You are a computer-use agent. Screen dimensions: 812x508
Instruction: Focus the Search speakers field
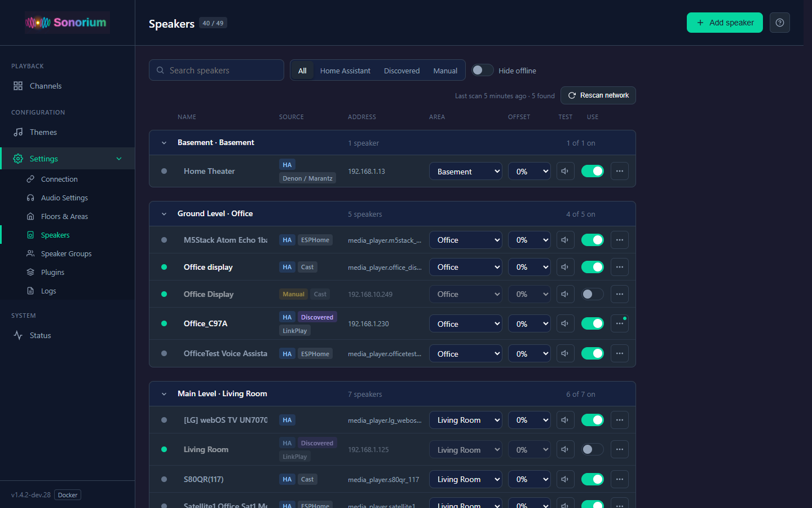[x=217, y=70]
